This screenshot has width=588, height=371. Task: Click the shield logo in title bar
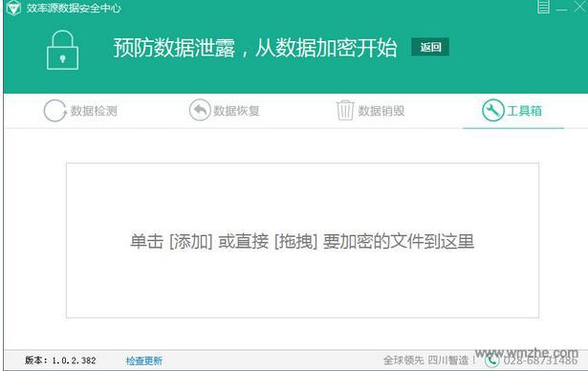[14, 8]
